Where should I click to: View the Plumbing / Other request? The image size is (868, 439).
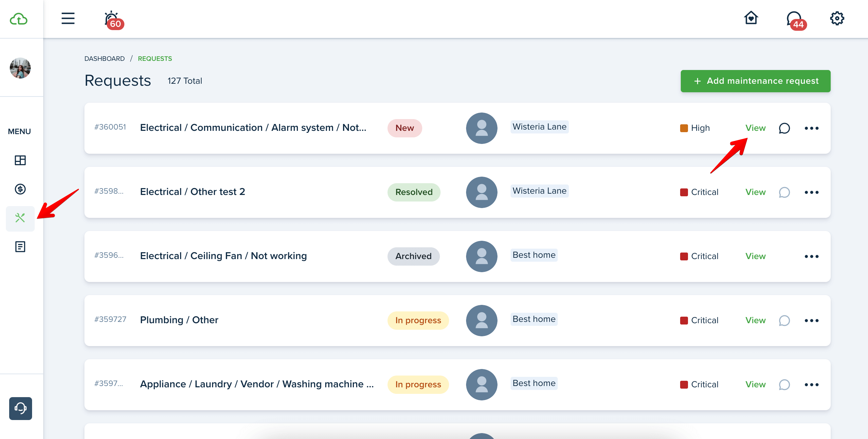[755, 320]
